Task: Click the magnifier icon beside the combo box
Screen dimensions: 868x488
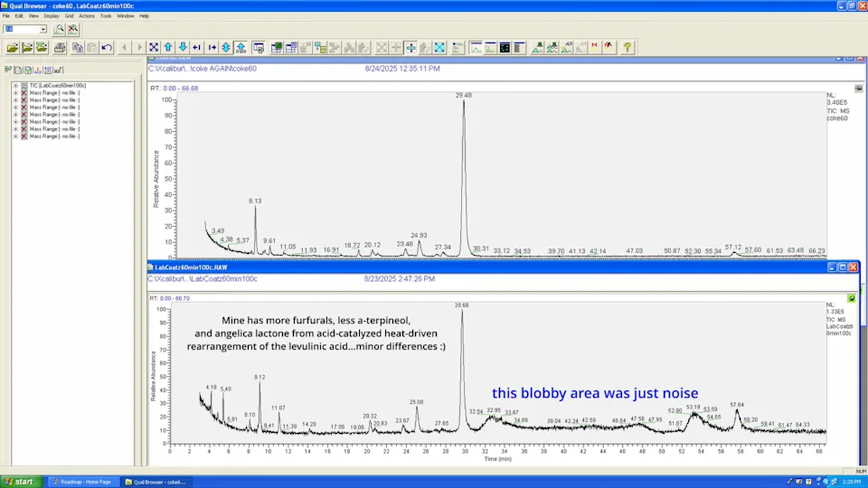Action: click(x=59, y=30)
